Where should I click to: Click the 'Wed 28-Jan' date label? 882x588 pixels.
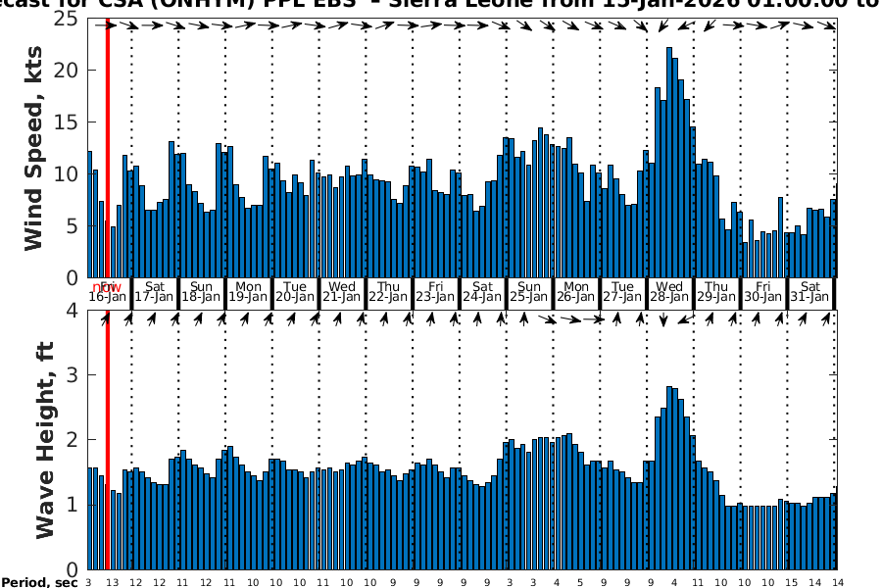(x=670, y=291)
